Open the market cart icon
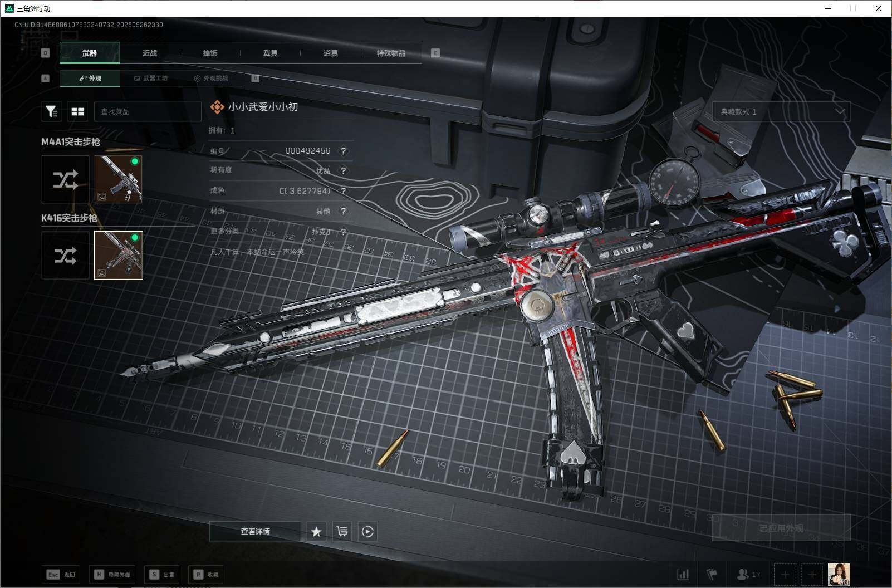 coord(342,532)
